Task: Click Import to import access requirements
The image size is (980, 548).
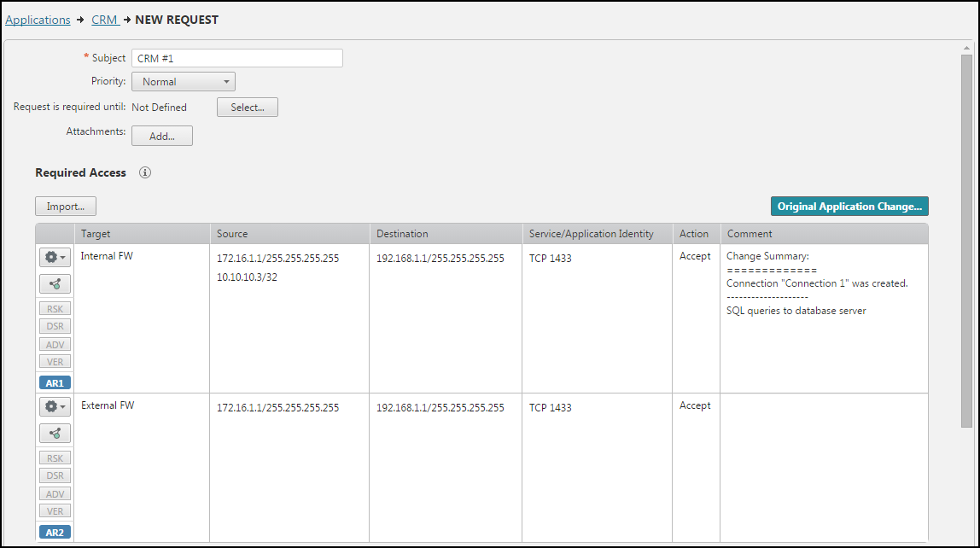Action: (65, 206)
